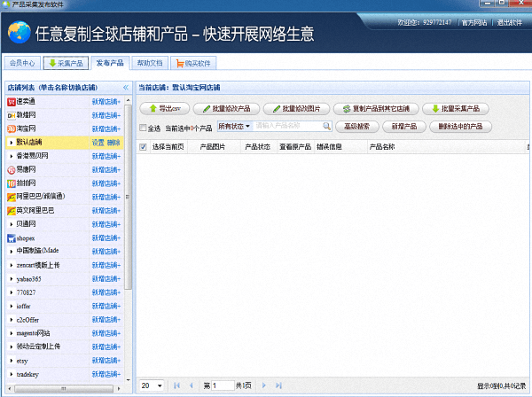Toggle the 全选 checkbox
The image size is (532, 397).
[143, 128]
